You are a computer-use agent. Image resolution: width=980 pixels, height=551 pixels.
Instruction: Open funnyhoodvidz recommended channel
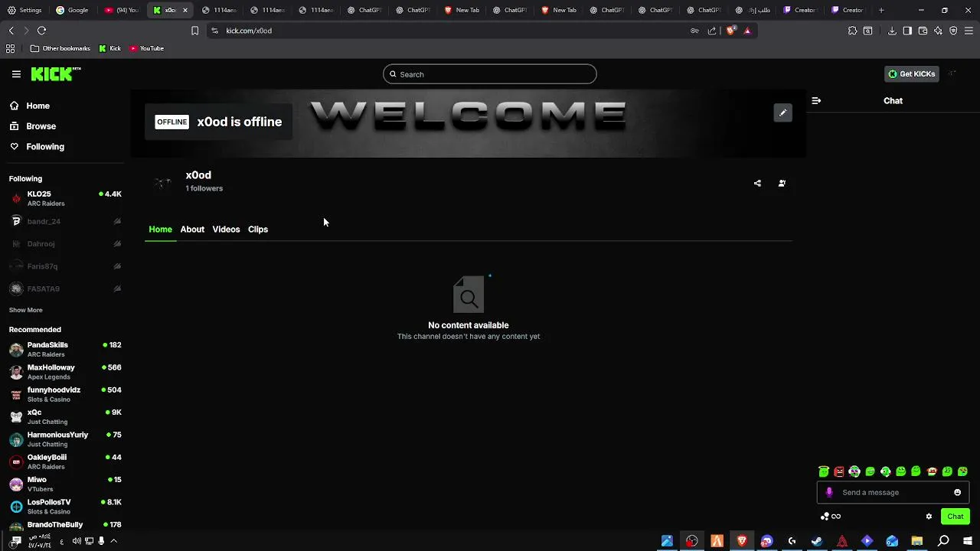tap(65, 394)
